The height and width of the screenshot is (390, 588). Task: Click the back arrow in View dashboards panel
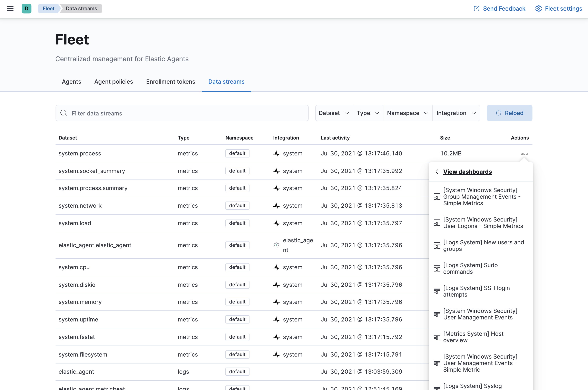(437, 171)
